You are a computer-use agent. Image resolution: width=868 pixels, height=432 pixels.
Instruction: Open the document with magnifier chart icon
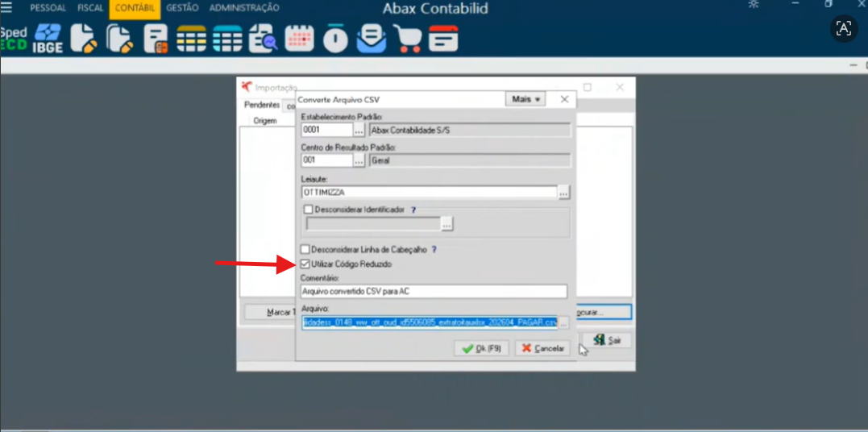tap(264, 39)
